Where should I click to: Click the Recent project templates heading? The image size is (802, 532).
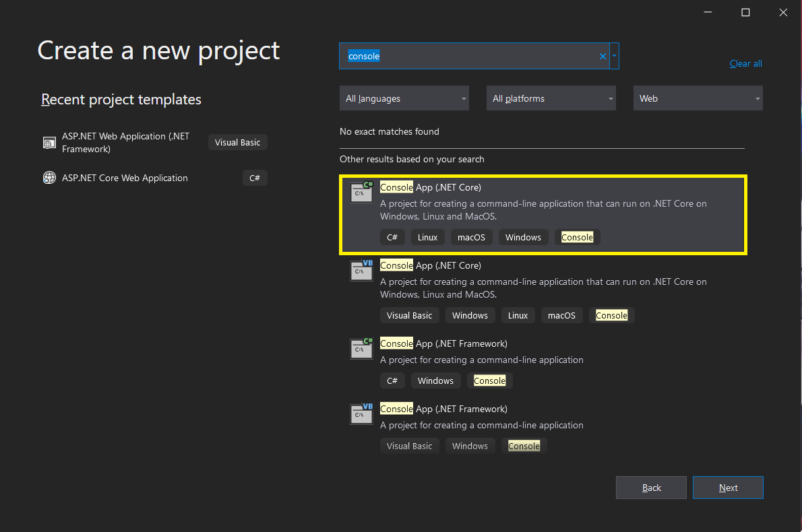121,99
